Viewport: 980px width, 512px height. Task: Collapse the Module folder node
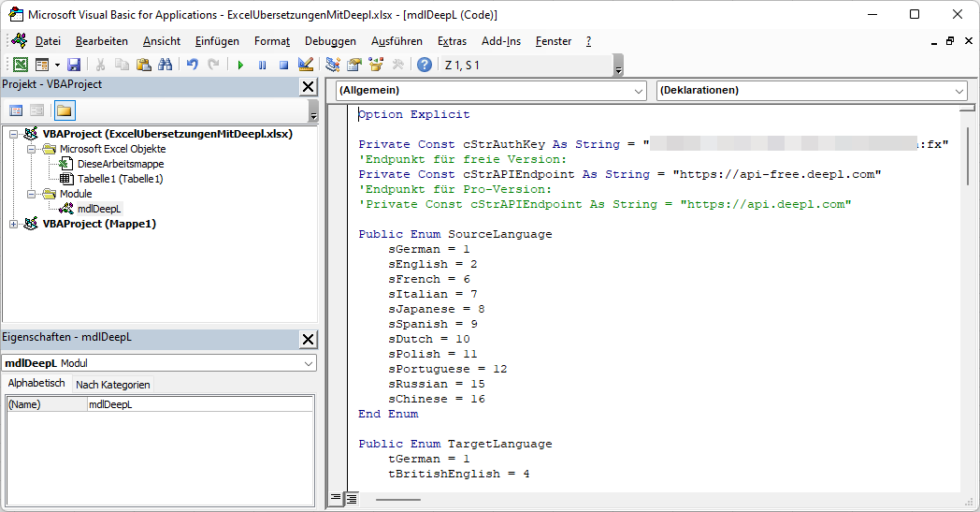pos(31,194)
